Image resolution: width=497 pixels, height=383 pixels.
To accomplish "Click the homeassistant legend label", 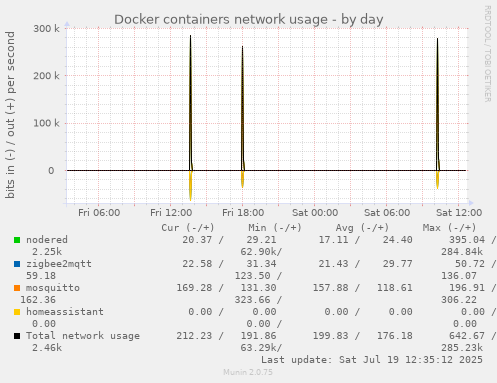I will coord(65,312).
